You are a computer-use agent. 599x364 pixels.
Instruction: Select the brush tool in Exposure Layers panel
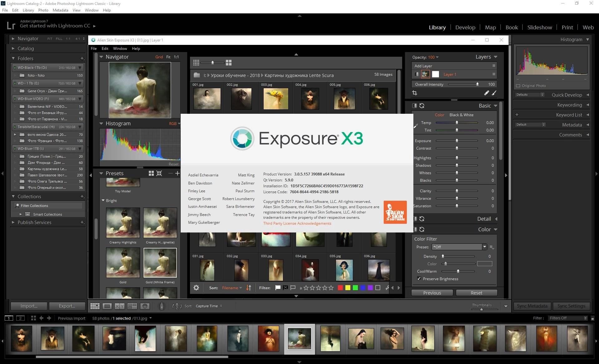coord(494,93)
